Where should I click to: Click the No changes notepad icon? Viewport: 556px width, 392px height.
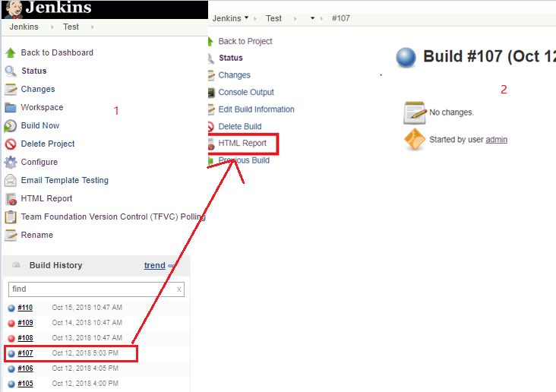(415, 112)
